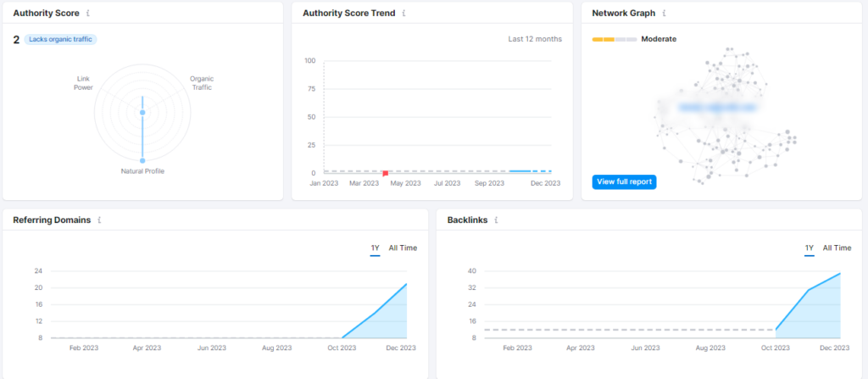Viewport: 868px width, 379px height.
Task: Click the 50 value on trend y-axis
Action: (312, 117)
